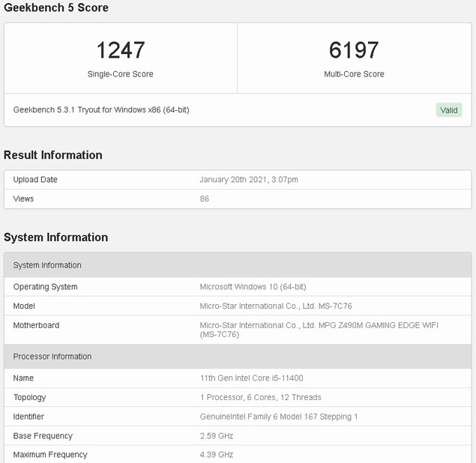Click the Identifier label

point(28,417)
